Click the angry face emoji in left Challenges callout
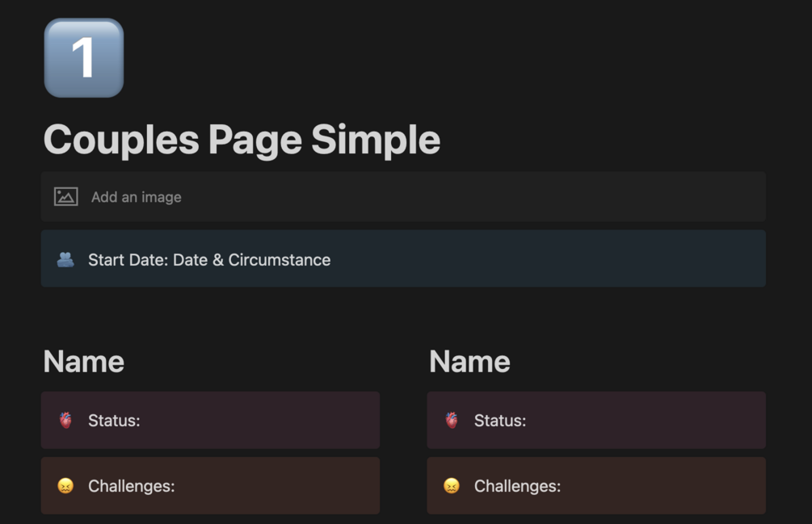 tap(65, 486)
